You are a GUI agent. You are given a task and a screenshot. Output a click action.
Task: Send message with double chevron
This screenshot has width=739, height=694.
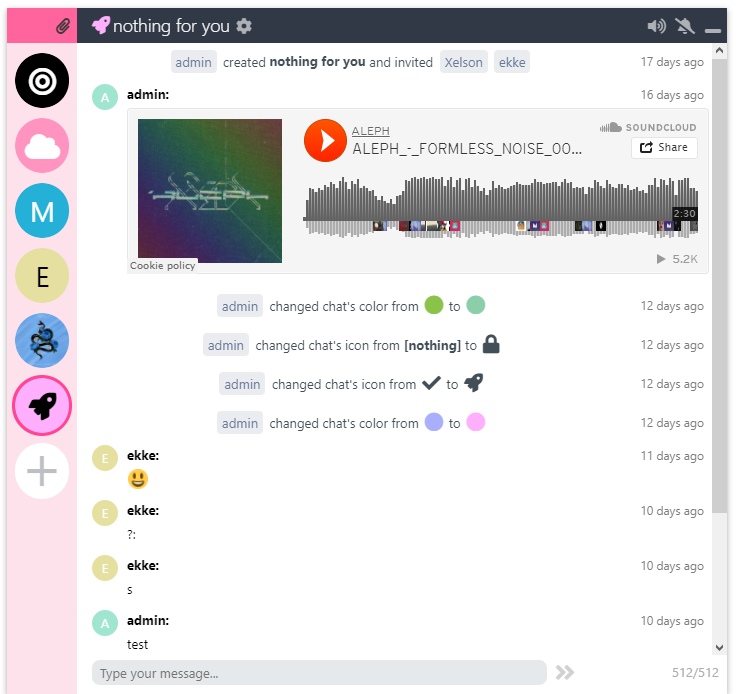click(x=565, y=672)
